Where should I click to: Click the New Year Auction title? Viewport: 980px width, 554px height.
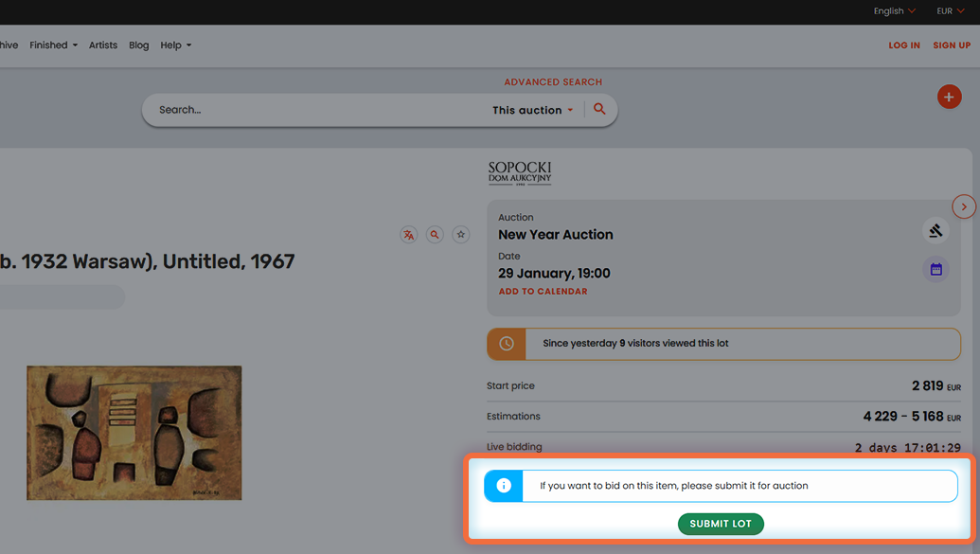(556, 235)
